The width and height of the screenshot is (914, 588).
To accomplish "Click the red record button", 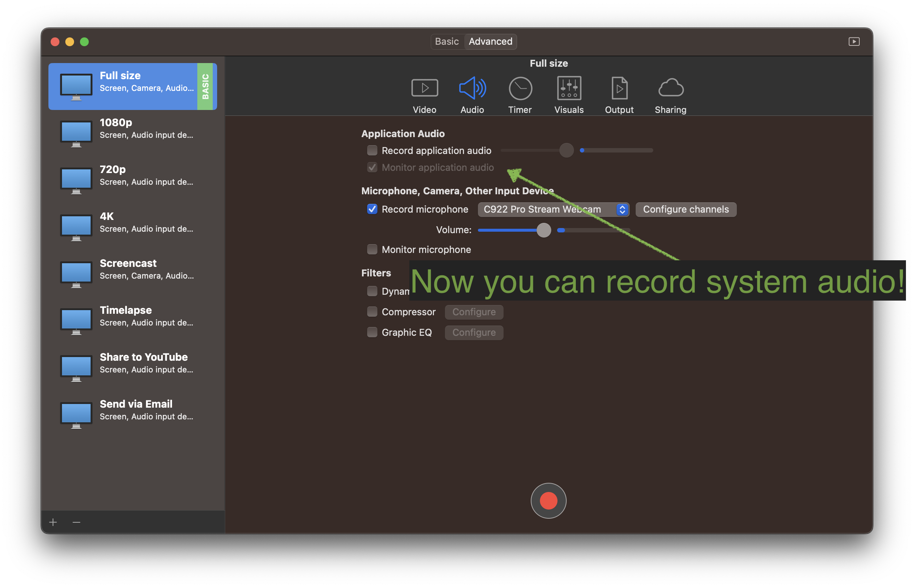I will coord(548,500).
